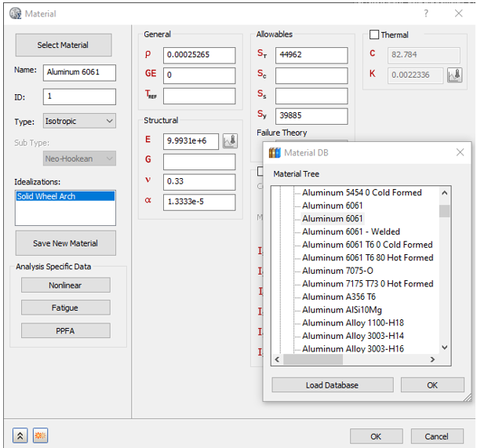The height and width of the screenshot is (448, 477).
Task: Select Aluminum AlSi10Mg
Action: (x=342, y=310)
